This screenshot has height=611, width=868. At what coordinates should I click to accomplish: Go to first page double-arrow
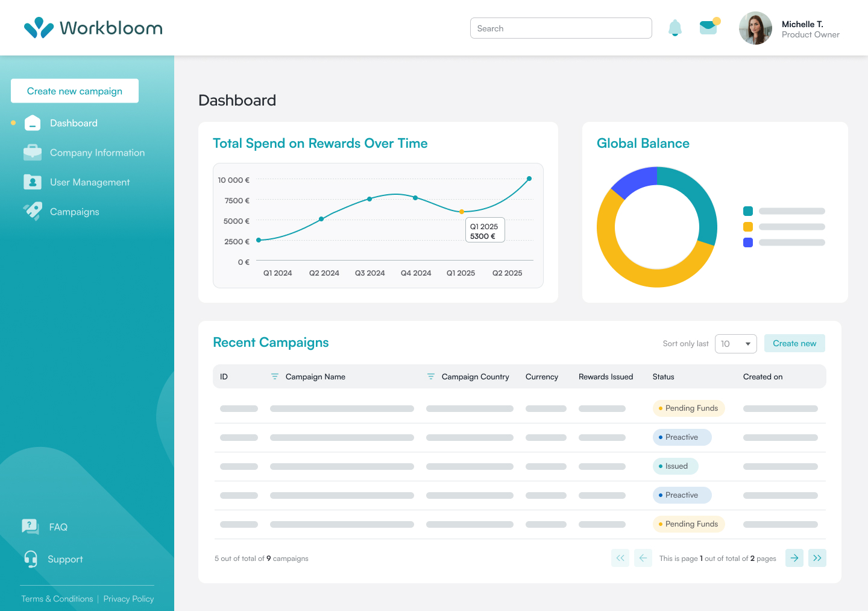[620, 558]
